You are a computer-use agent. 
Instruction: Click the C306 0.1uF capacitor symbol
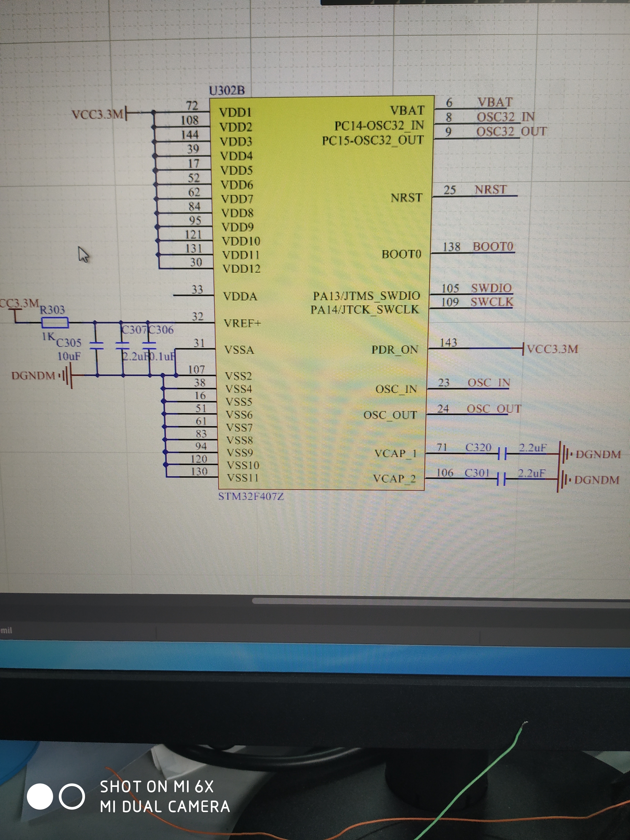coord(150,346)
